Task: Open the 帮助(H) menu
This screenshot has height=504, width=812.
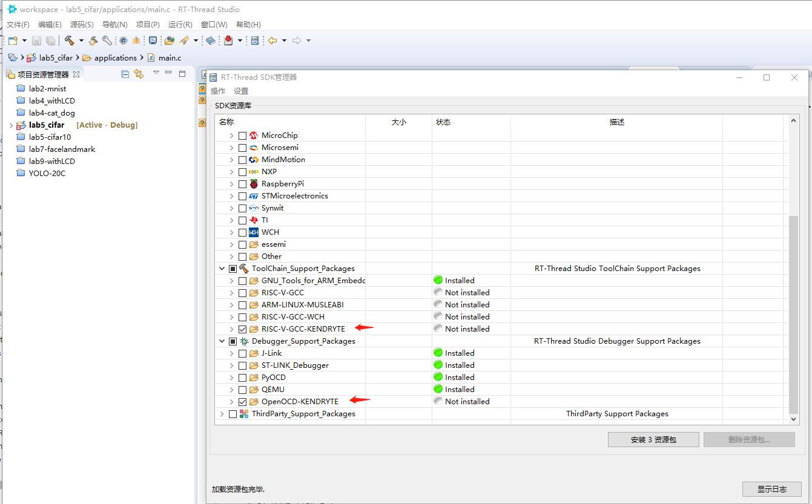Action: pos(248,25)
